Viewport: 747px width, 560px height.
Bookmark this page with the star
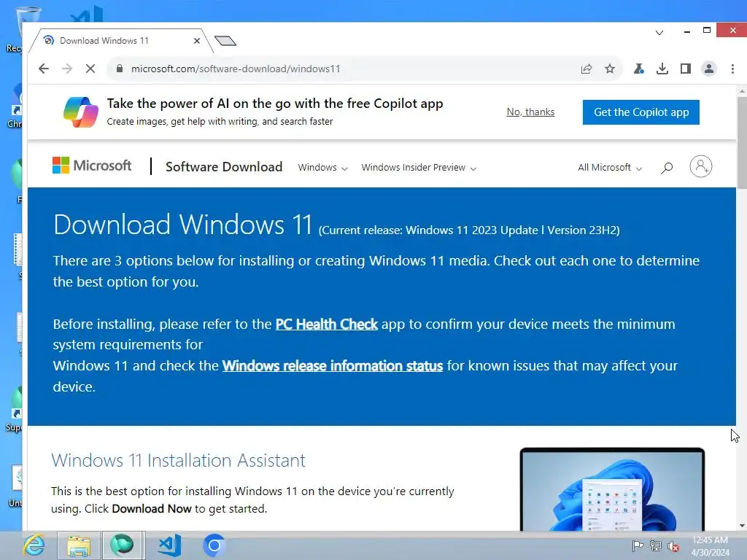(x=610, y=69)
